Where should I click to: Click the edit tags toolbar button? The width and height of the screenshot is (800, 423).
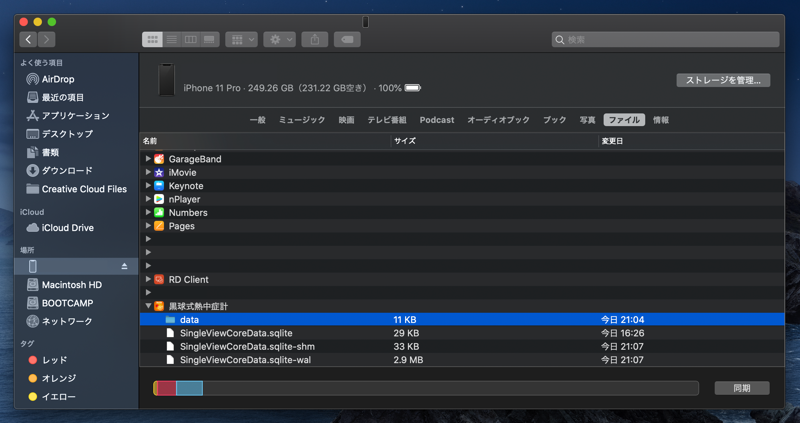[x=347, y=39]
